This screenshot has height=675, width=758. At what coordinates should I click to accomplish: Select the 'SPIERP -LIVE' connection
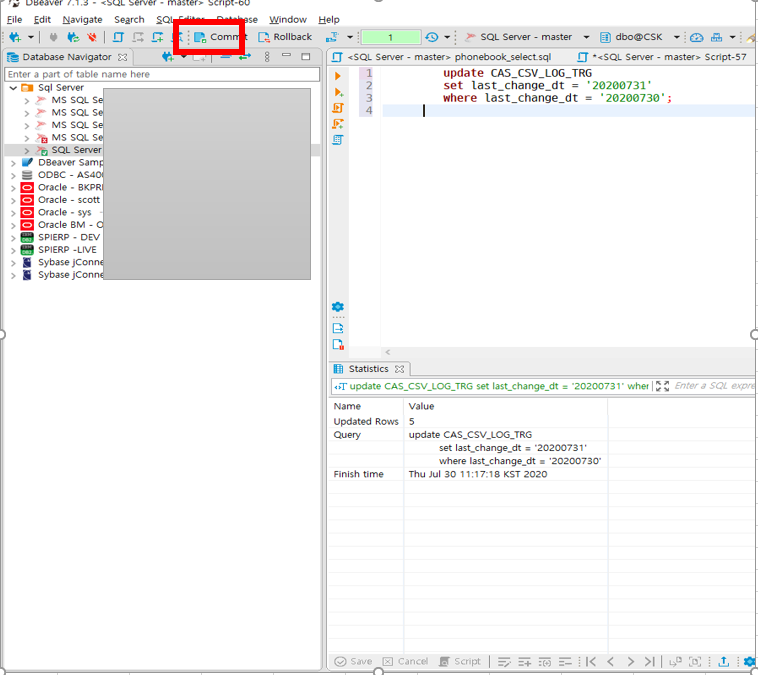coord(67,249)
